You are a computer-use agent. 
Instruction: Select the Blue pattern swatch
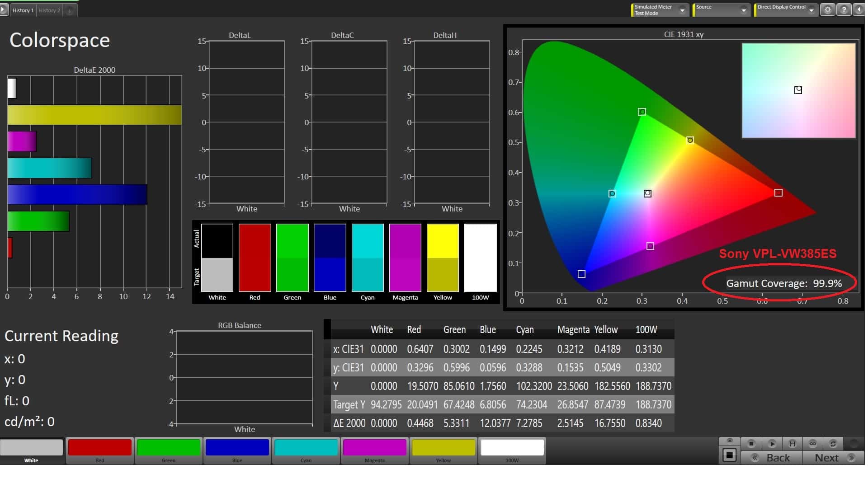coord(237,451)
